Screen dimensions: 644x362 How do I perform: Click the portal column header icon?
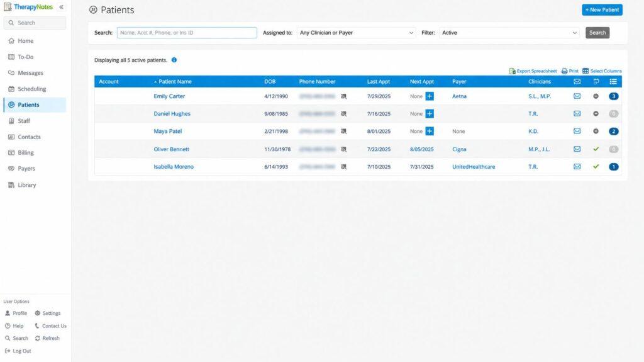pos(596,81)
